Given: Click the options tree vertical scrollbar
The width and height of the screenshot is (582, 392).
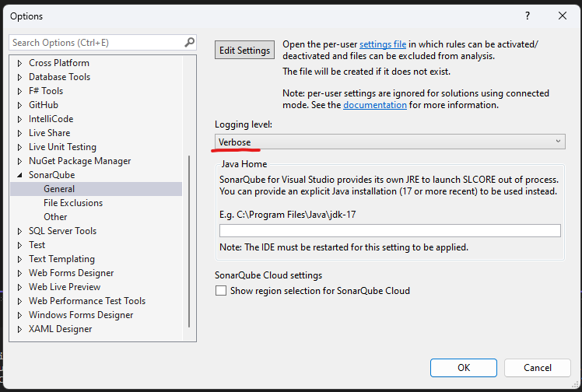Looking at the screenshot, I should [x=189, y=241].
